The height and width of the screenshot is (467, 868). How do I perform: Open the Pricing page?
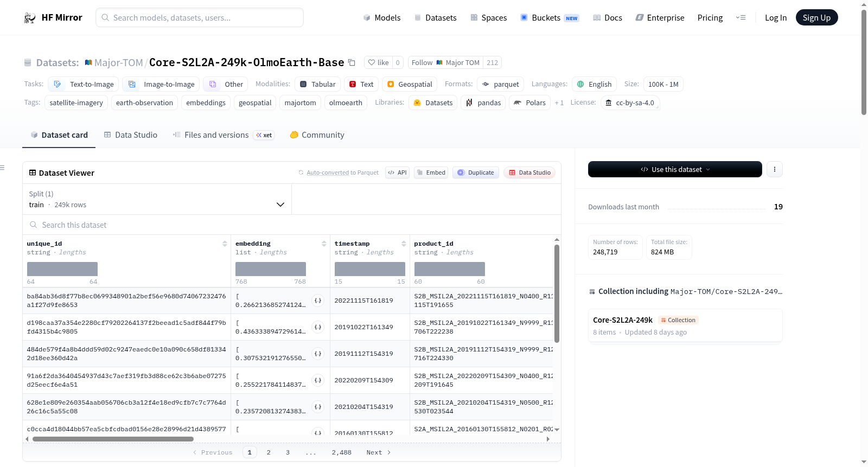pos(710,17)
